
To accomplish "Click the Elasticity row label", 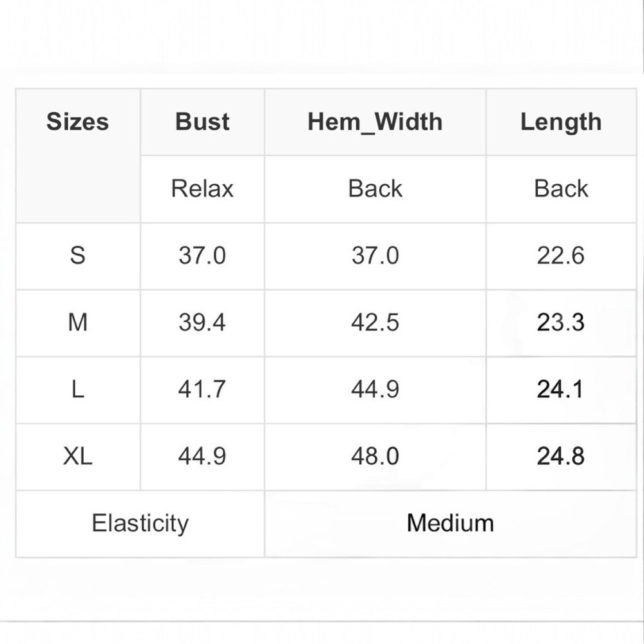I will point(140,523).
